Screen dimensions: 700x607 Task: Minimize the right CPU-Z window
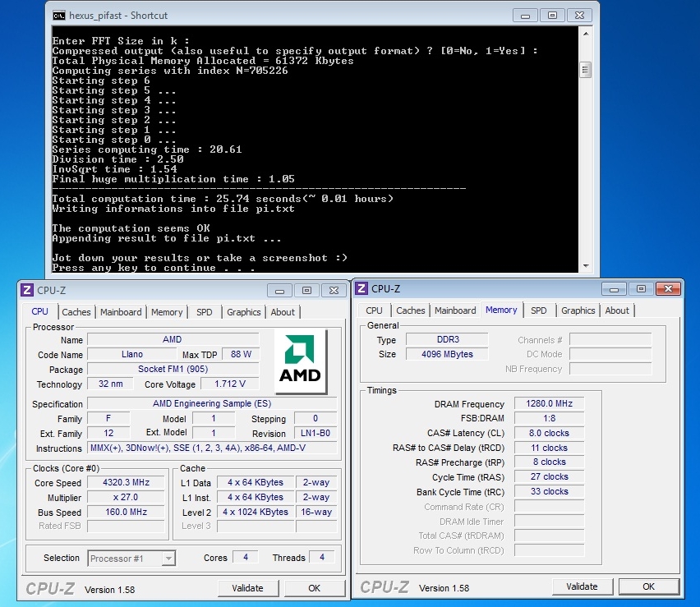pos(614,289)
